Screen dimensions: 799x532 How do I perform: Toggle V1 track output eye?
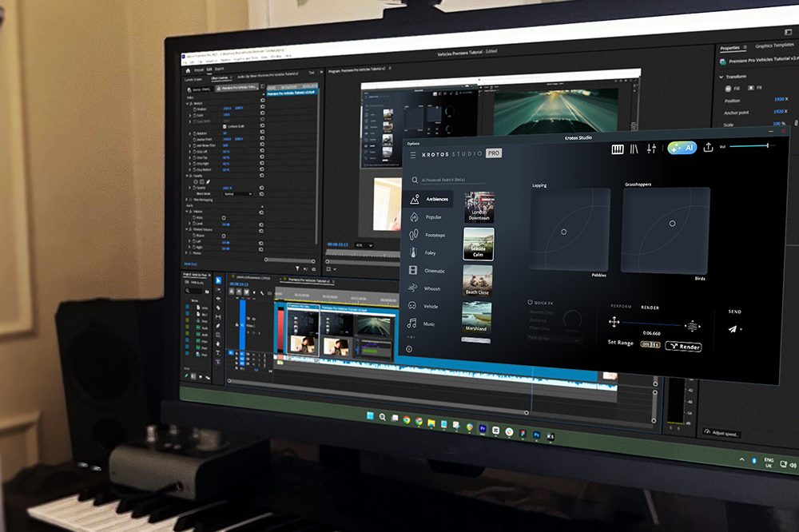253,319
